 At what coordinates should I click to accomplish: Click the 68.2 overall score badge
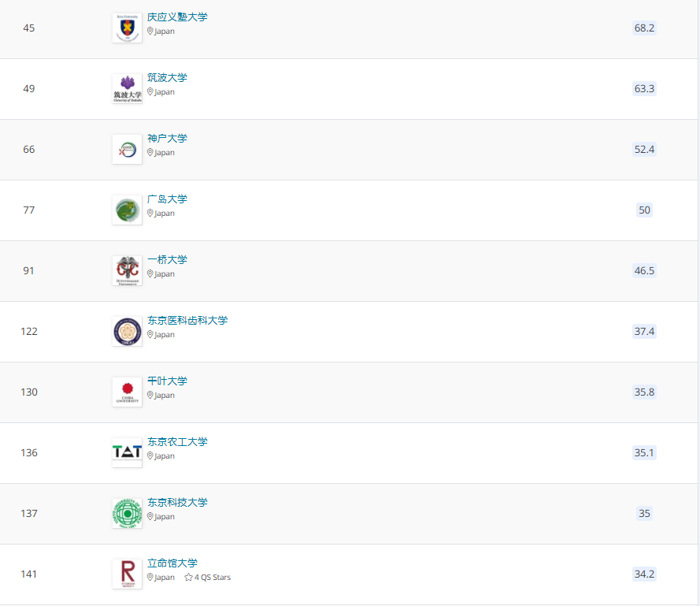[644, 28]
